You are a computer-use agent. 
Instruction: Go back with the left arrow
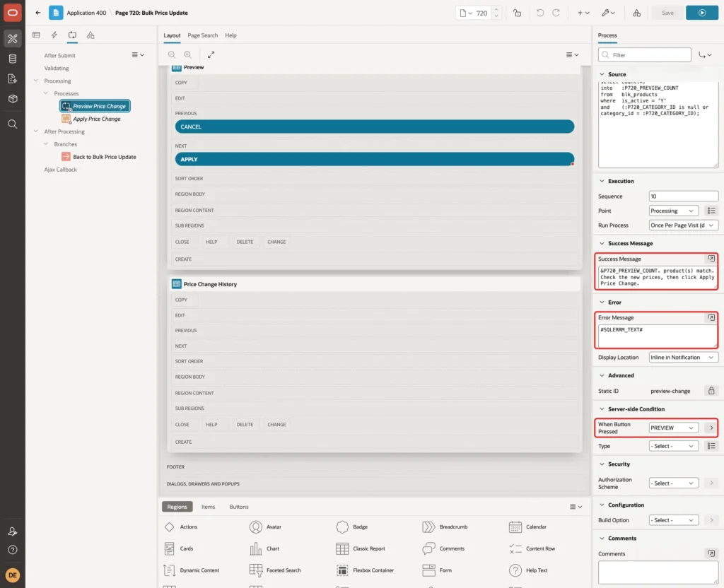click(38, 13)
